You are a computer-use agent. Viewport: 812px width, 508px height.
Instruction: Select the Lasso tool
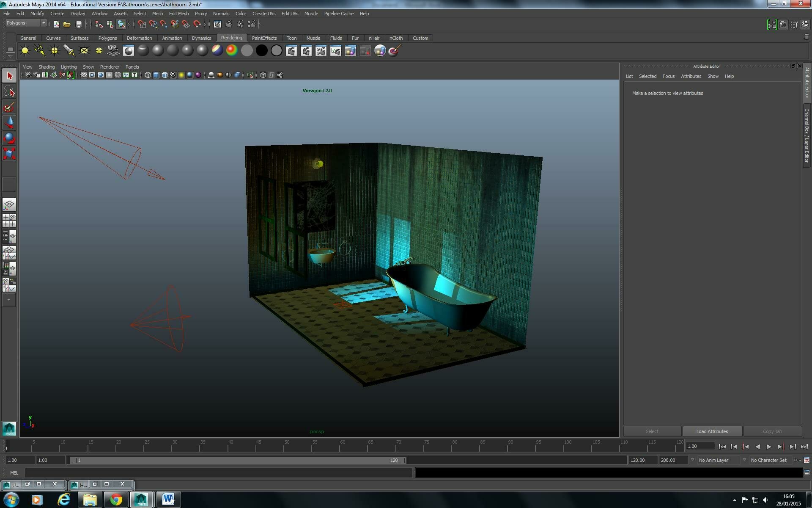point(9,91)
